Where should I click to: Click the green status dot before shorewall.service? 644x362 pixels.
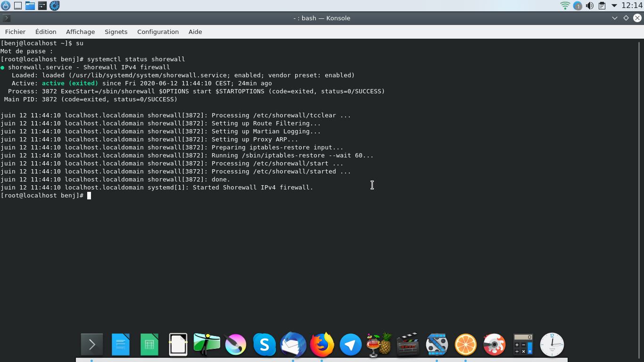point(2,67)
